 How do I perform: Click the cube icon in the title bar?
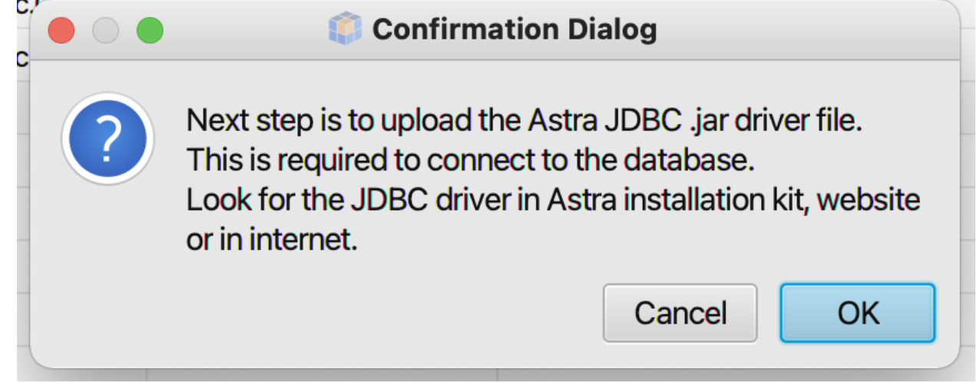[346, 30]
